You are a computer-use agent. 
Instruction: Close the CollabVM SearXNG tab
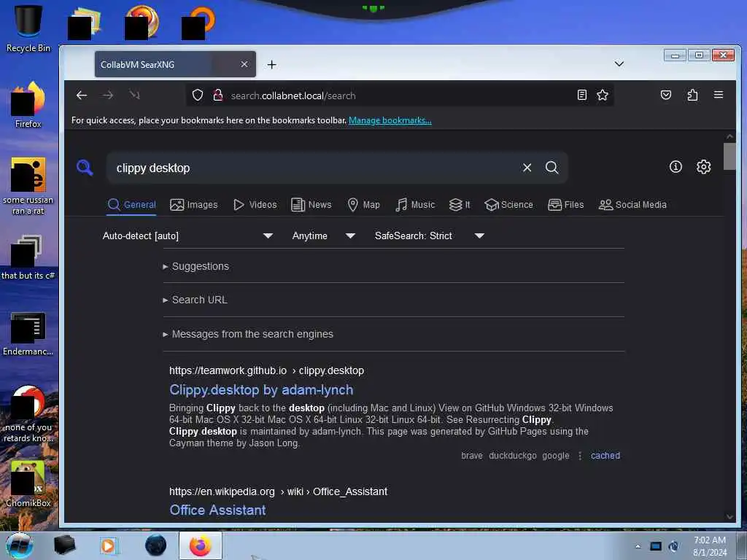click(244, 64)
